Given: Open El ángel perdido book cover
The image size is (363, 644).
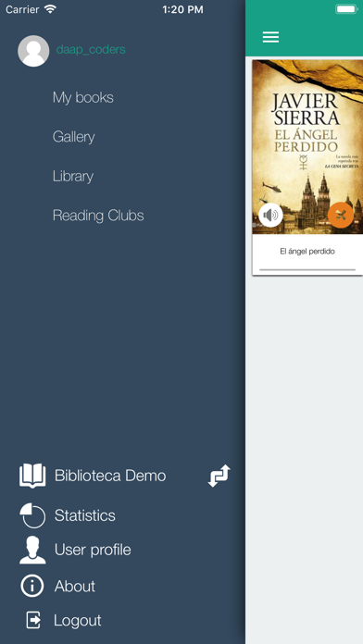Looking at the screenshot, I should click(307, 147).
